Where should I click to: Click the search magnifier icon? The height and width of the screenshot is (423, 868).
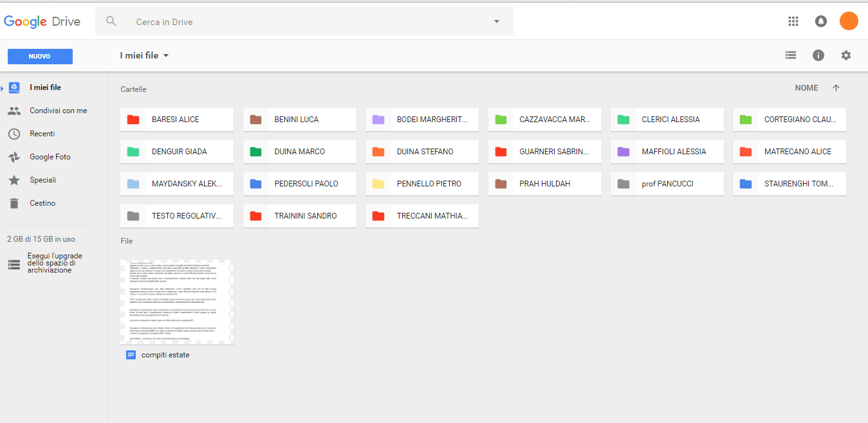point(111,21)
